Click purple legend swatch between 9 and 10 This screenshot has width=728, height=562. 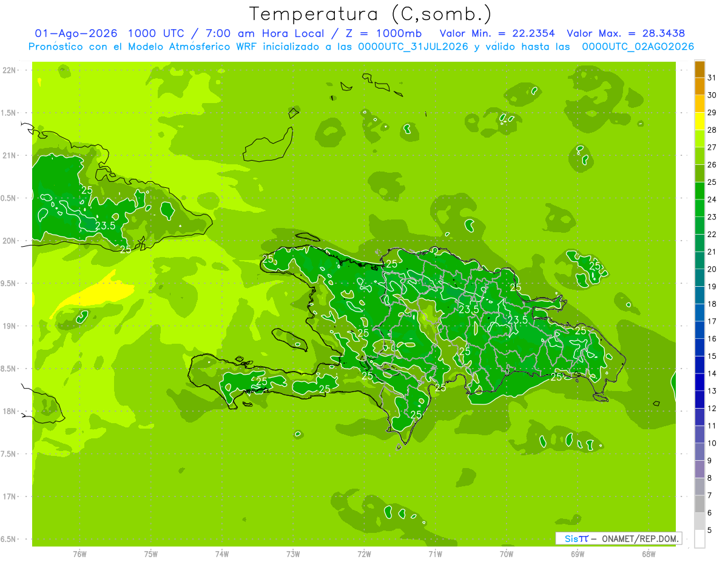(x=699, y=452)
